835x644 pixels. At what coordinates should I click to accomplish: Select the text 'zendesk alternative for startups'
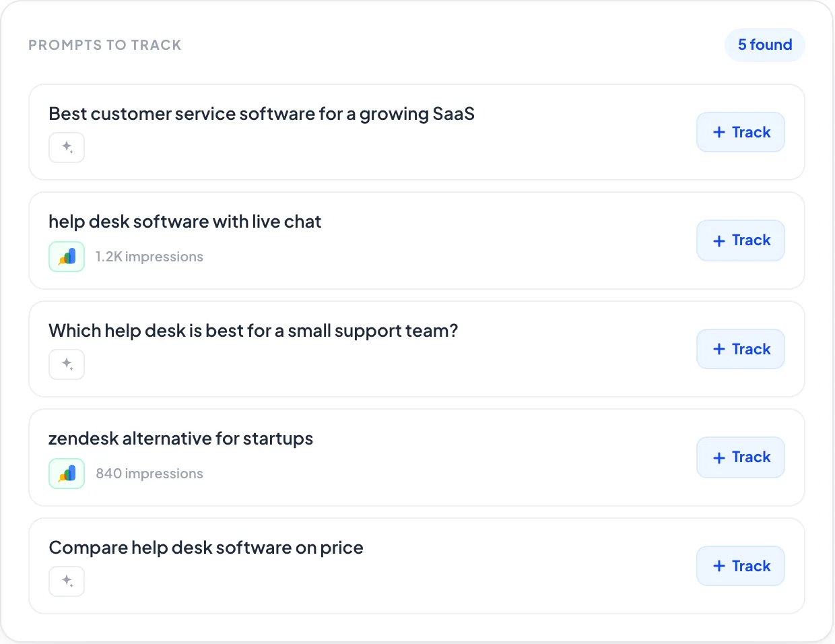[x=181, y=439]
